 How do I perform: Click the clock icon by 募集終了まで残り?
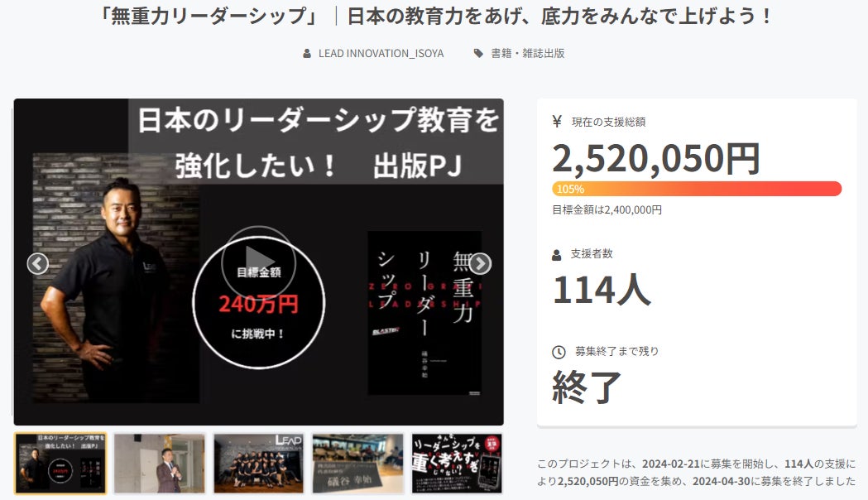pyautogui.click(x=559, y=352)
